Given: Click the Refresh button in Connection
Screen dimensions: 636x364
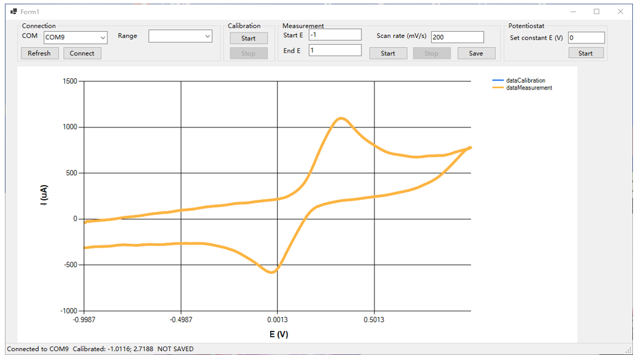Looking at the screenshot, I should point(39,53).
